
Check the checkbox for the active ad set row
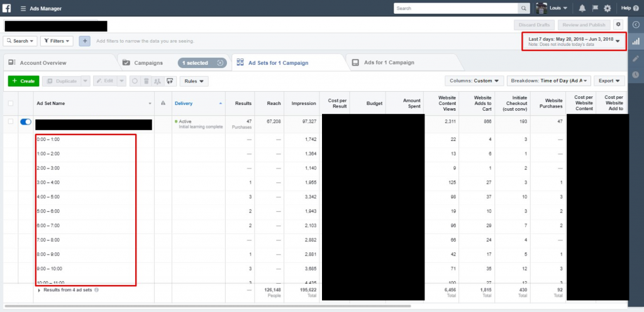11,121
